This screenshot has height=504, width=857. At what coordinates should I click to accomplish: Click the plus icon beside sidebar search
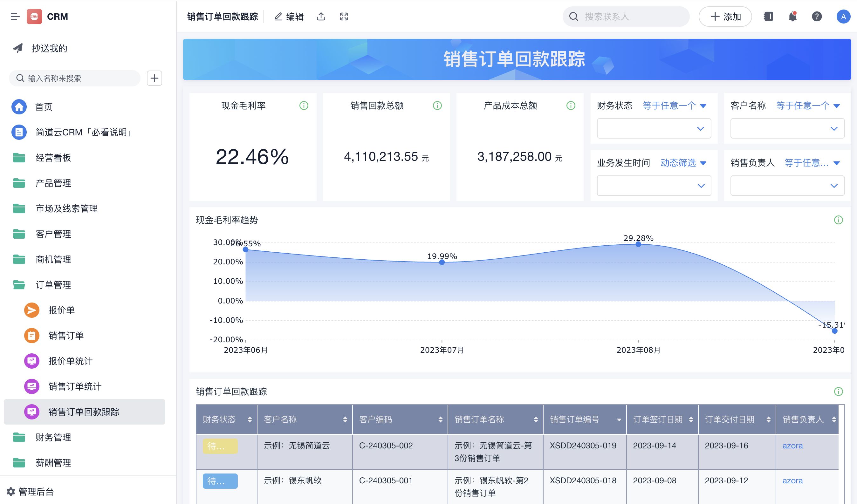pyautogui.click(x=154, y=78)
